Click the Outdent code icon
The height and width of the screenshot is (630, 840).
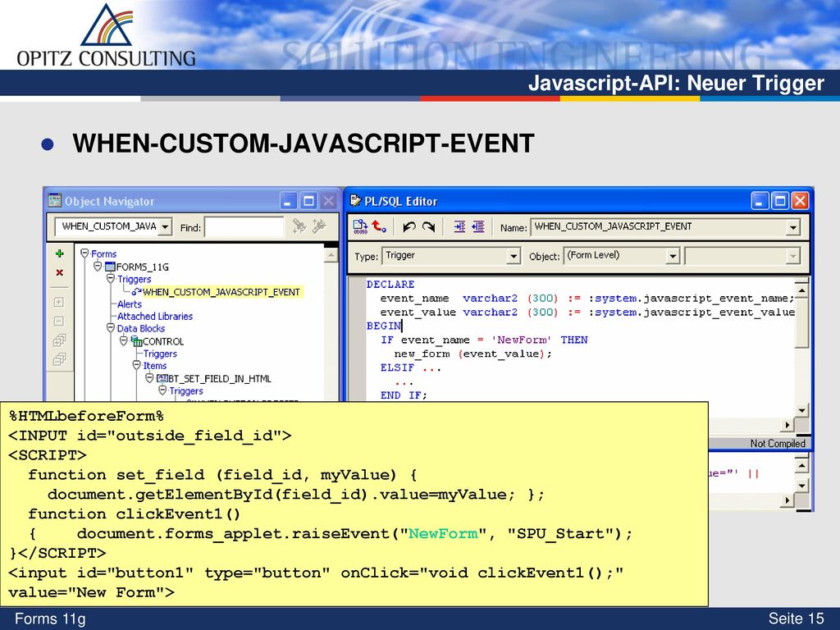tap(478, 227)
